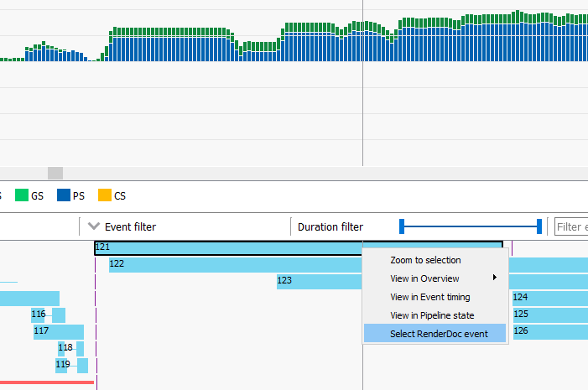The width and height of the screenshot is (588, 390).
Task: Select event bar 117 in timeline
Action: click(59, 332)
